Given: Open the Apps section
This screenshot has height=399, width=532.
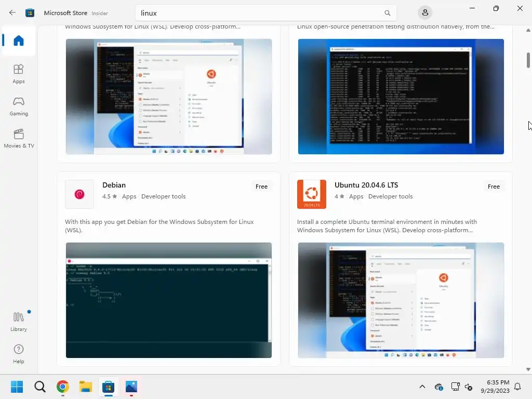Looking at the screenshot, I should pos(19,74).
